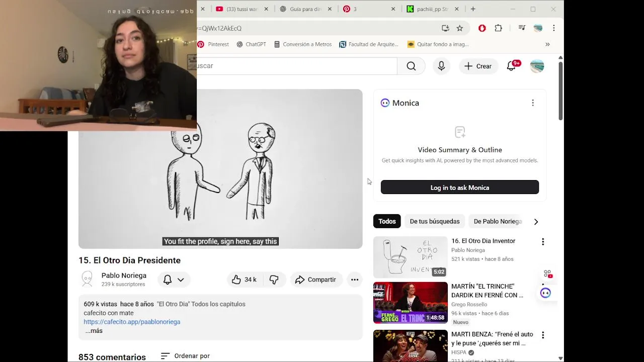This screenshot has height=362, width=644.
Task: Show more bookmarks with double chevron
Action: (547, 44)
